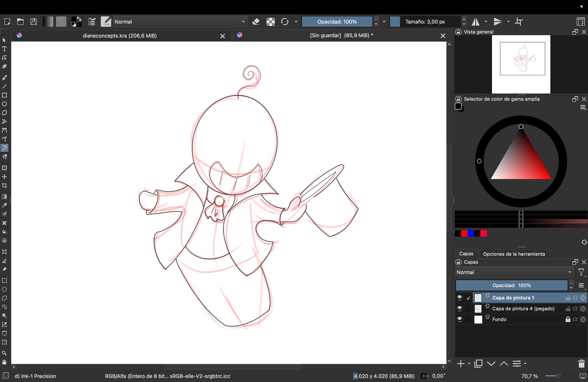Viewport: 588px width, 382px height.
Task: Expand layer properties dropdown arrow
Action: [525, 364]
